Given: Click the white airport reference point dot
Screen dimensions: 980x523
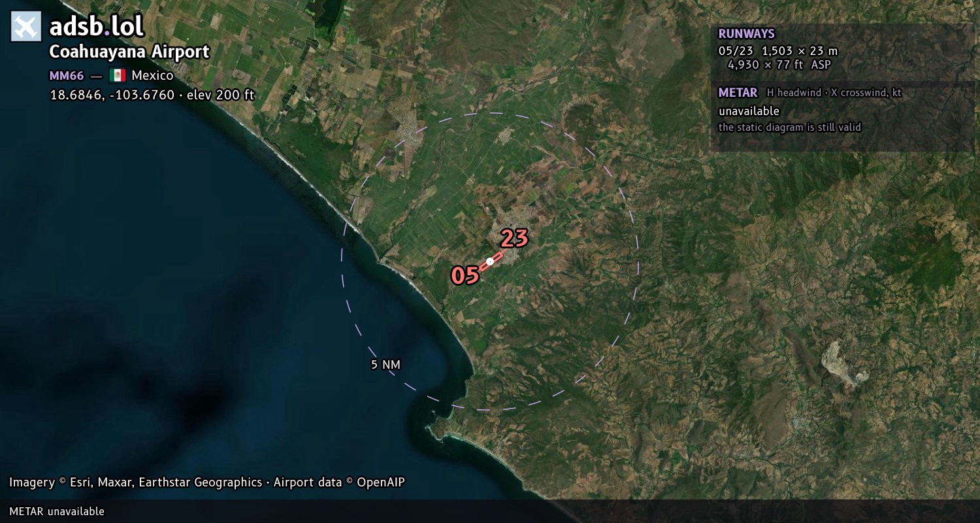Looking at the screenshot, I should point(490,261).
